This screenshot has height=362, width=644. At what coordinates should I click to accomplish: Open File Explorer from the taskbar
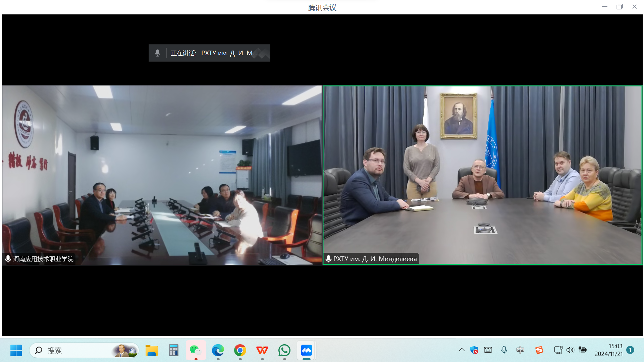[x=151, y=351]
